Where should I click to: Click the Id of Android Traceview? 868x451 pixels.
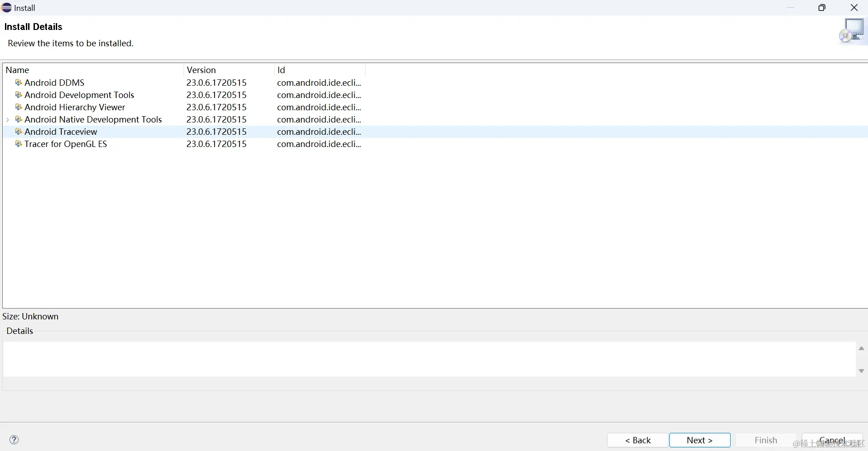click(x=319, y=132)
